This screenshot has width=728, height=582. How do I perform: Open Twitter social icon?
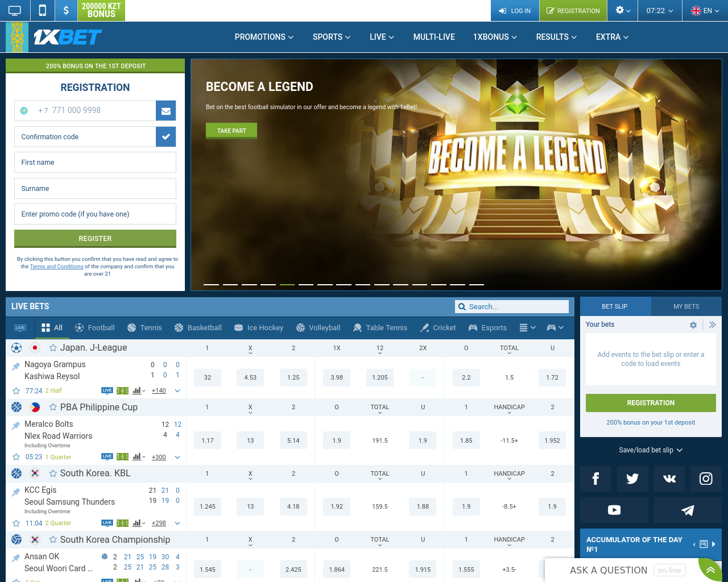(x=632, y=479)
